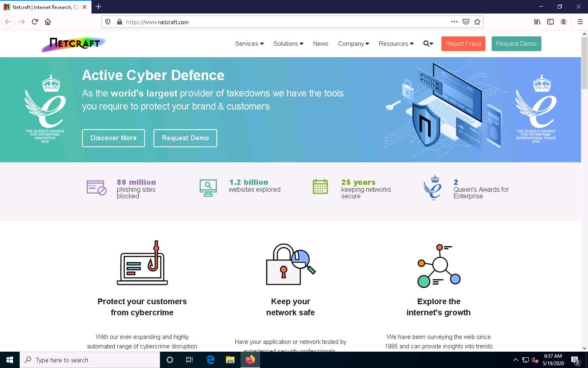Image resolution: width=588 pixels, height=368 pixels.
Task: Click the network nodes graph illustration
Action: 439,265
